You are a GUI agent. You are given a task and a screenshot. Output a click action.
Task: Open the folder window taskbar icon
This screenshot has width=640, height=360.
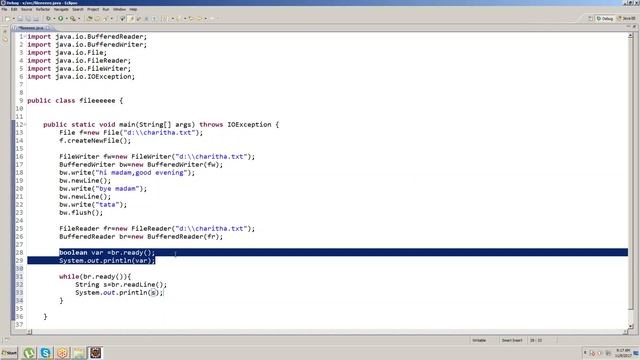[79, 353]
